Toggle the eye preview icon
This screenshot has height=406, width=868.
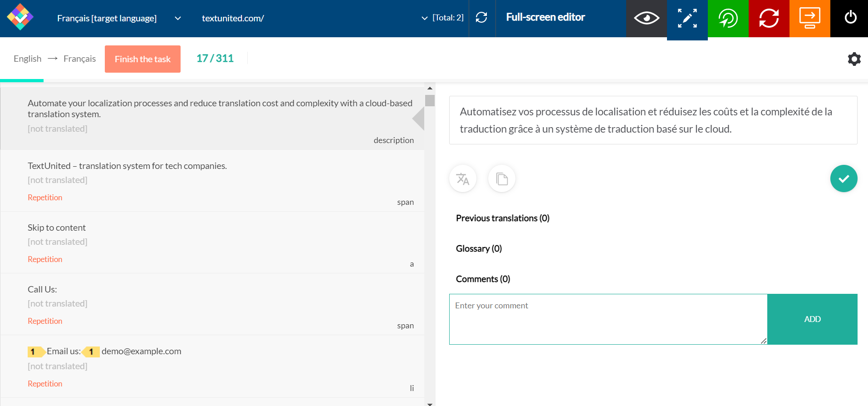(647, 18)
